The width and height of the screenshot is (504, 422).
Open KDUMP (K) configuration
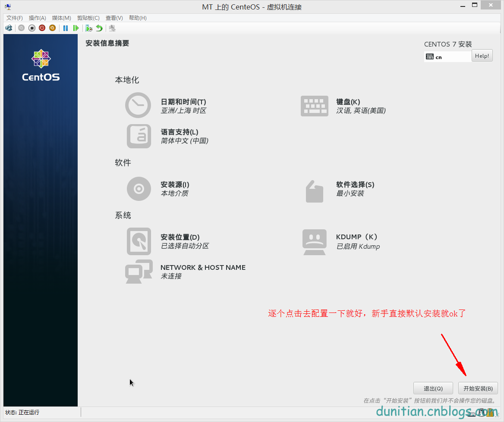356,237
